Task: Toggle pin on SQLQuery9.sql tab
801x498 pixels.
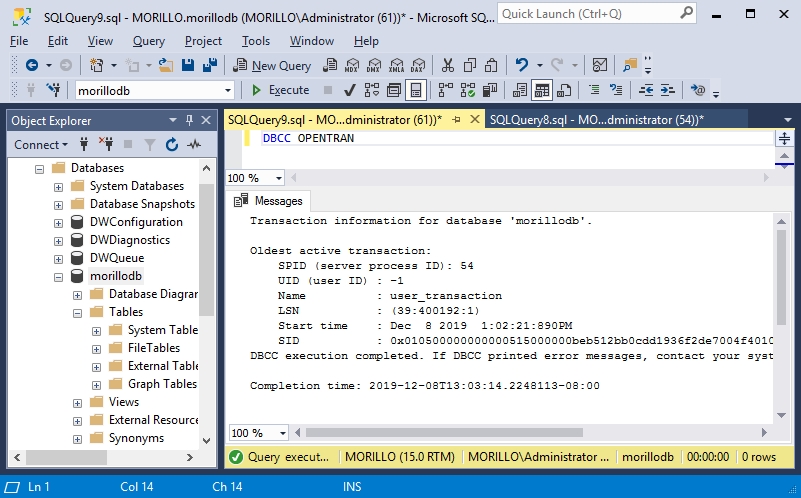Action: click(456, 120)
